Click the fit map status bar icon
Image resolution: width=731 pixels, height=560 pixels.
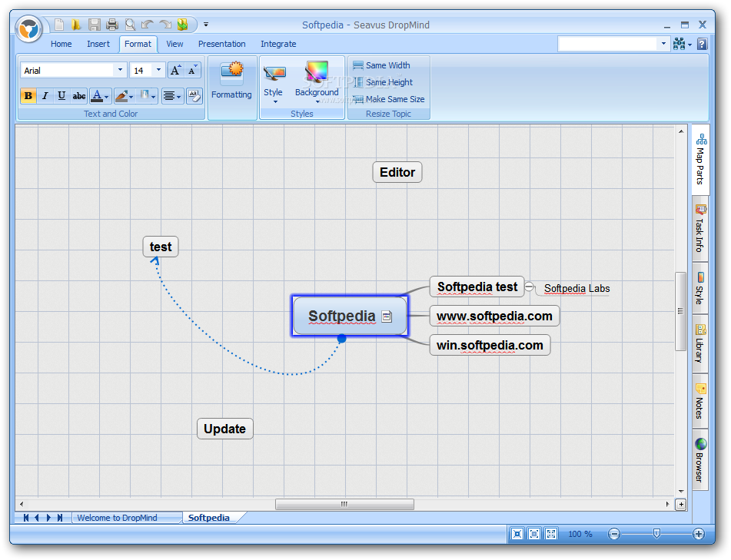coord(517,534)
